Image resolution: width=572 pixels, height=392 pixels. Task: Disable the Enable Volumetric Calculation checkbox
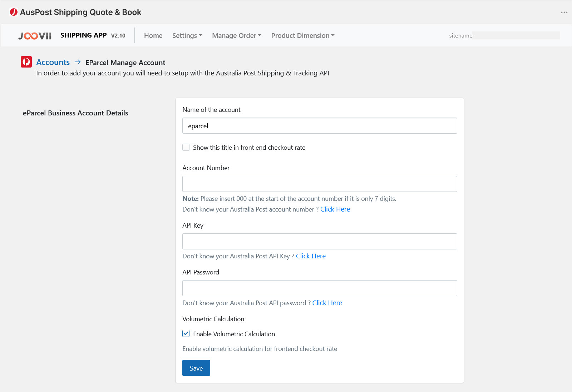point(186,334)
